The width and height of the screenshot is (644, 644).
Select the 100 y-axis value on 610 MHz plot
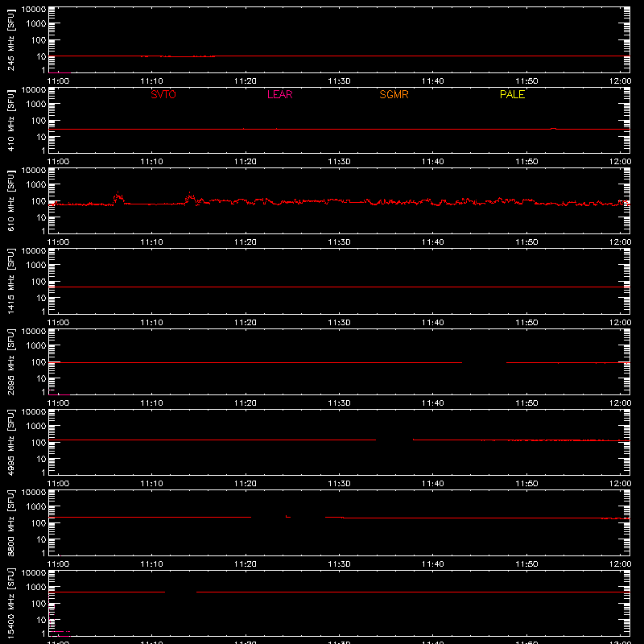[x=39, y=201]
